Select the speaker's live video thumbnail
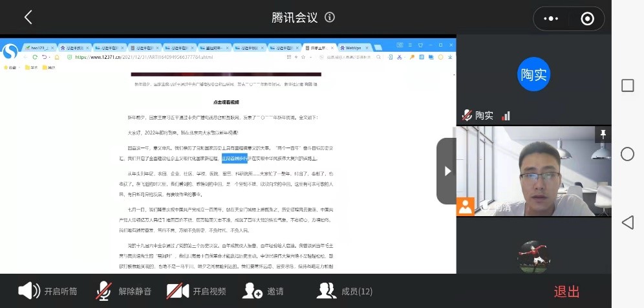Viewport: 644px width, 308px height. (x=533, y=171)
